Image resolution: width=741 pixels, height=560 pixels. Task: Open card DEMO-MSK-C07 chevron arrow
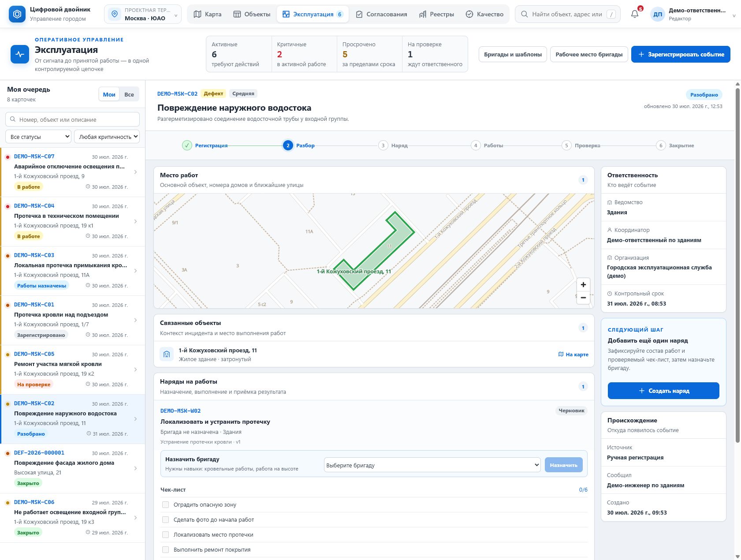click(135, 172)
